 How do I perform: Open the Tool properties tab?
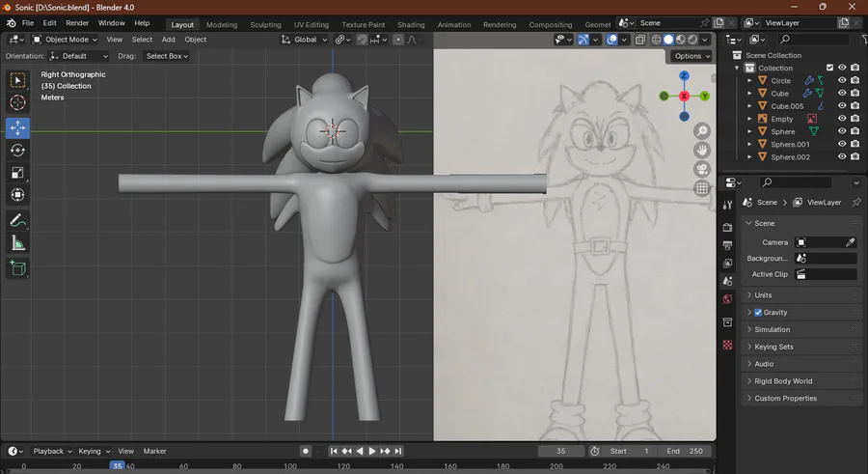pyautogui.click(x=728, y=205)
